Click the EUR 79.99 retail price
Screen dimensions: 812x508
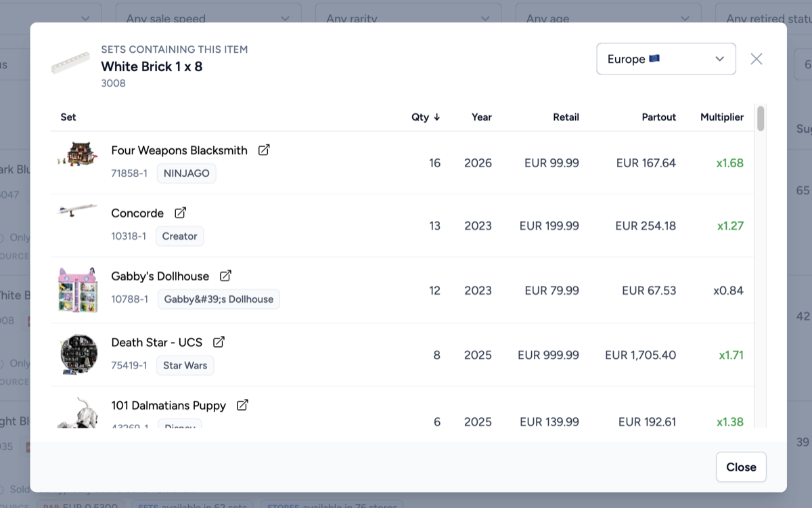tap(551, 291)
